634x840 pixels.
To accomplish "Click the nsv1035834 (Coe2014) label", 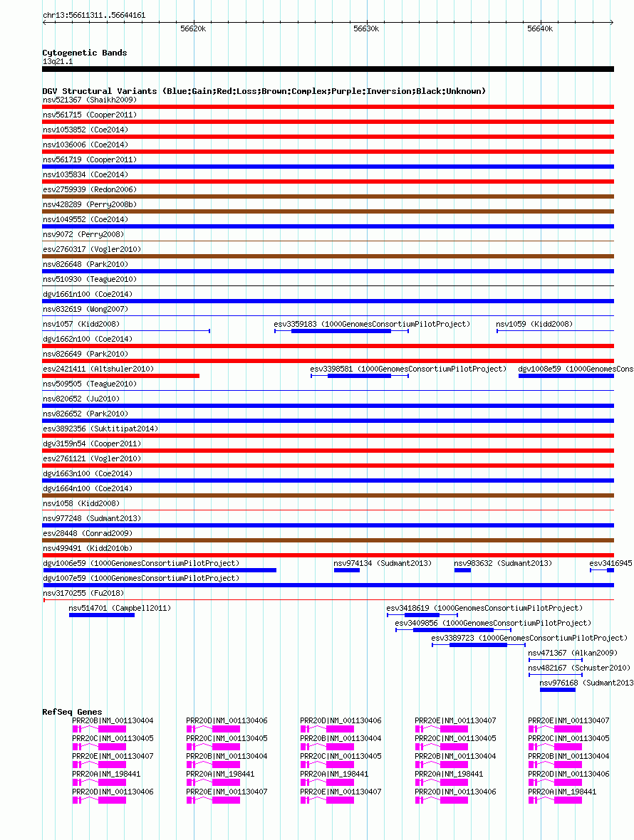I will click(x=85, y=174).
